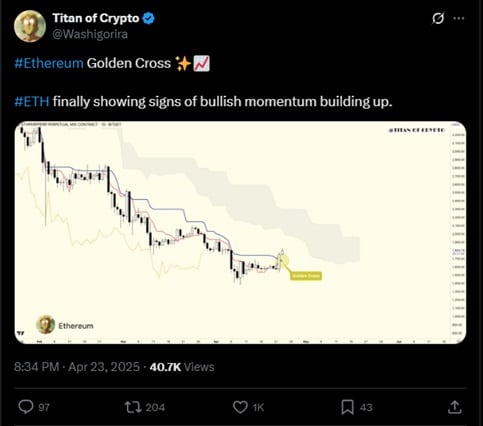Viewport: 483px width, 426px height.
Task: Open the share post menu icon
Action: [x=455, y=407]
